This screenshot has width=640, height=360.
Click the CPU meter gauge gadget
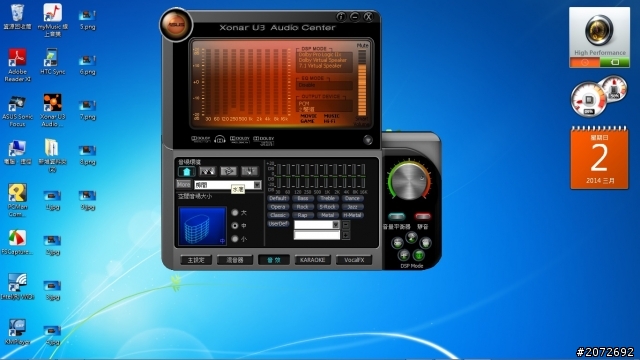point(588,99)
